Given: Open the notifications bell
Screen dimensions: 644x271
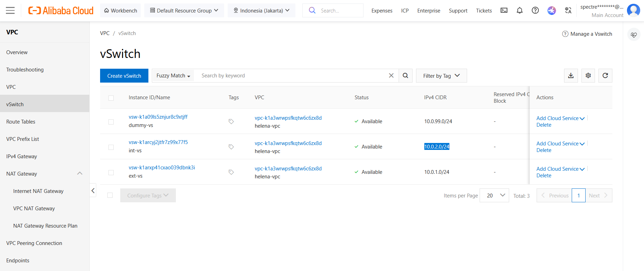Looking at the screenshot, I should (x=520, y=10).
